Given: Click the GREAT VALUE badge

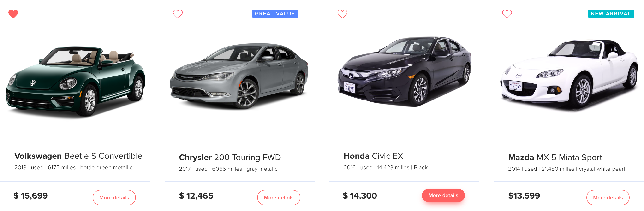Looking at the screenshot, I should tap(275, 14).
